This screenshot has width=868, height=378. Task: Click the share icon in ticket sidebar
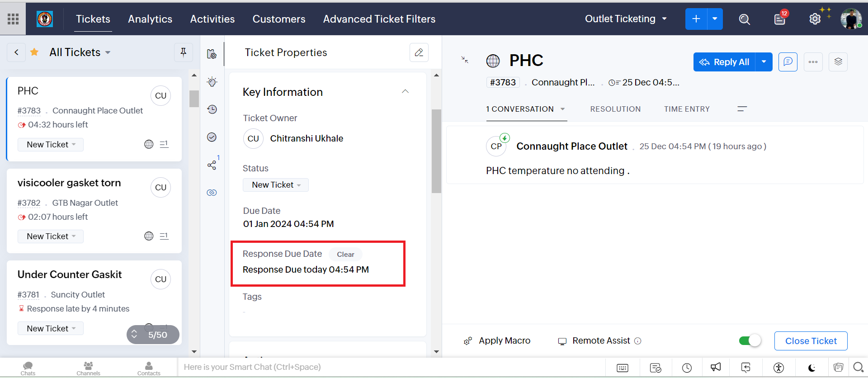(212, 165)
